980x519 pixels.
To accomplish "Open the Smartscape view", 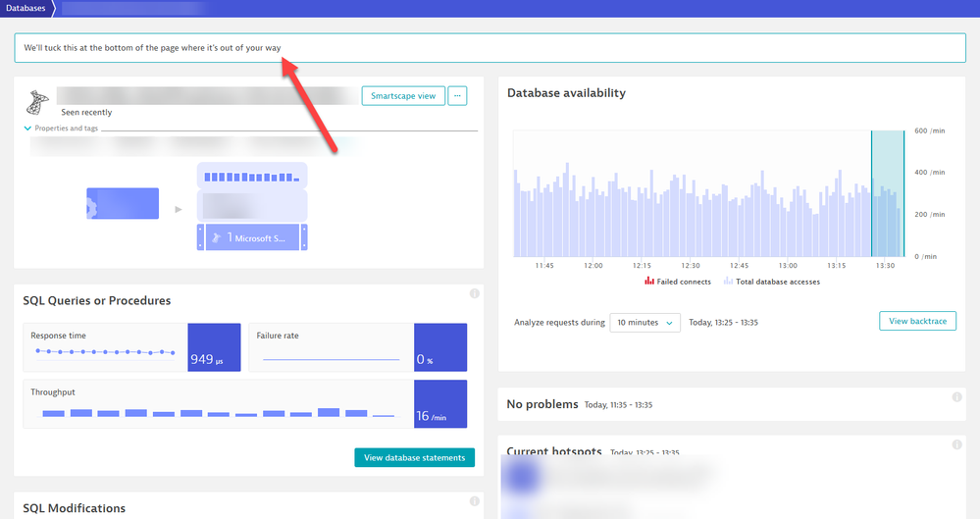I will coord(403,96).
